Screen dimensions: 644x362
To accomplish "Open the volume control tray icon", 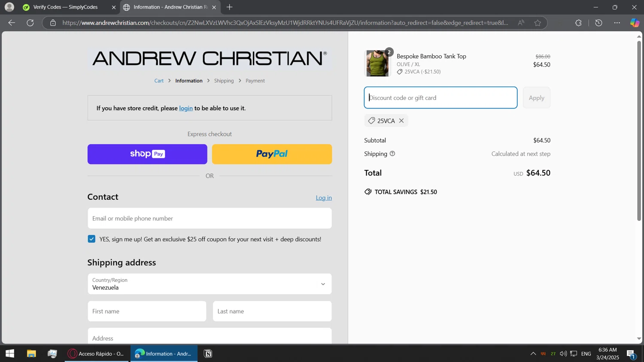I will pyautogui.click(x=563, y=354).
